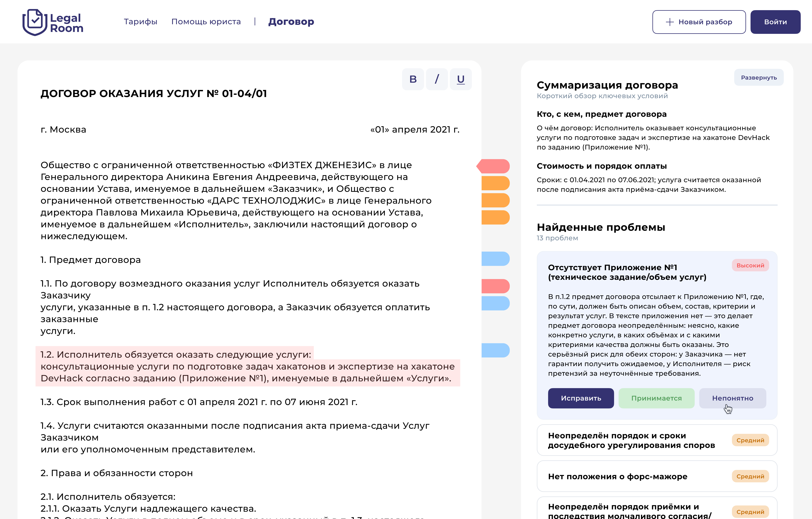Select the top orange marker in the margin
The image size is (812, 519).
point(496,183)
